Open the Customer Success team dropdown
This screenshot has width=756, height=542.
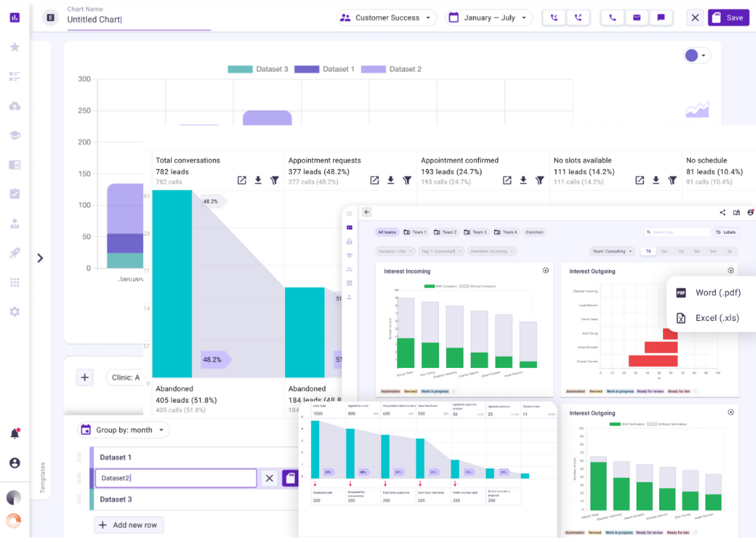[386, 17]
